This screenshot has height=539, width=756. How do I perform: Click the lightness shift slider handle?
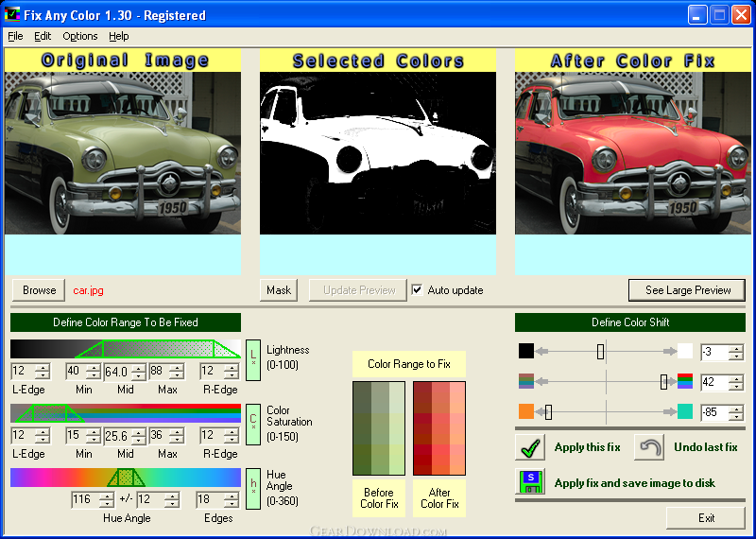point(600,351)
